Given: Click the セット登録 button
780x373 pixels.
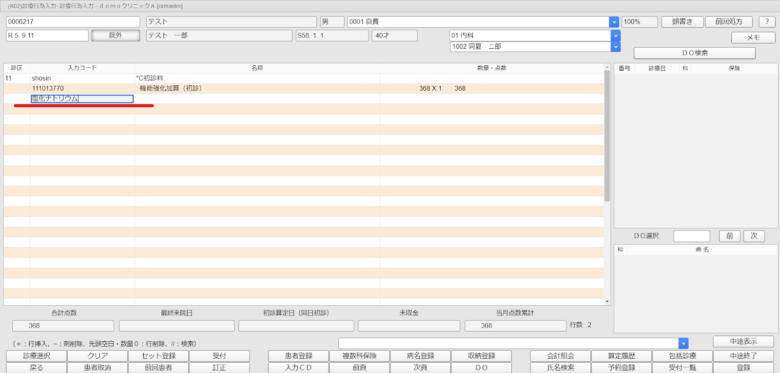Looking at the screenshot, I should (x=158, y=356).
